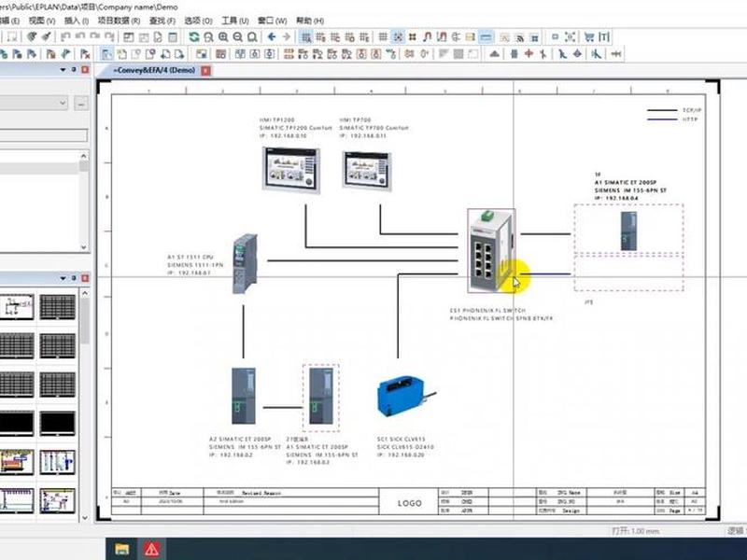Toggle the second grid size button
The width and height of the screenshot is (747, 560).
coord(320,37)
